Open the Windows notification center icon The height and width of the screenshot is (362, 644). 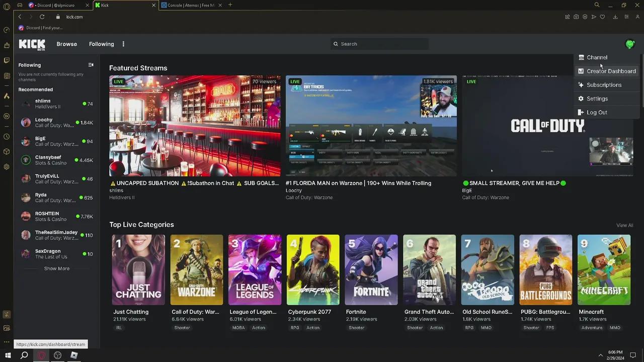click(633, 355)
